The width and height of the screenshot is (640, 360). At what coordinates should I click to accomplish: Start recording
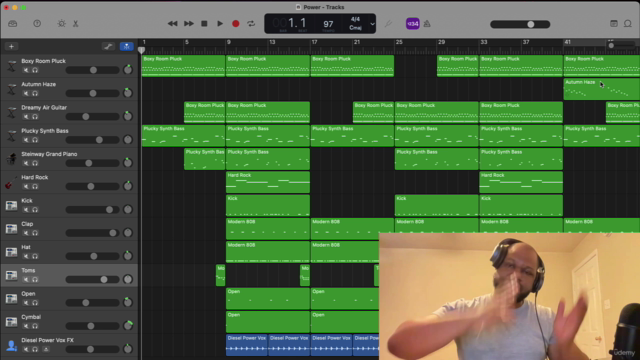coord(236,24)
